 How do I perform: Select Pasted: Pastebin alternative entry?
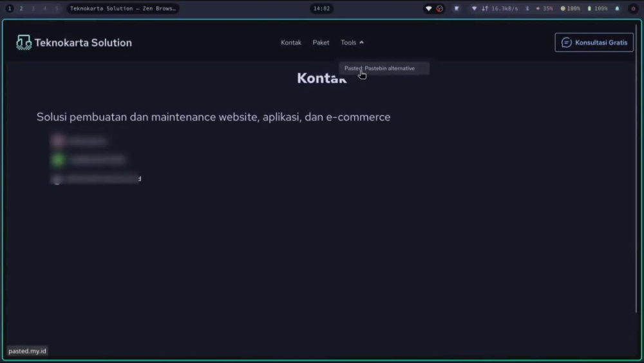[x=384, y=68]
